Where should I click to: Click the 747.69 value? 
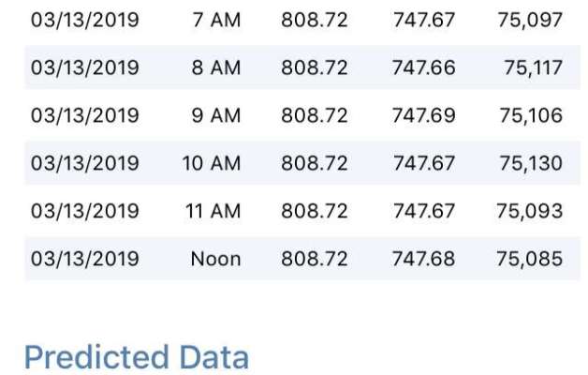tap(424, 115)
